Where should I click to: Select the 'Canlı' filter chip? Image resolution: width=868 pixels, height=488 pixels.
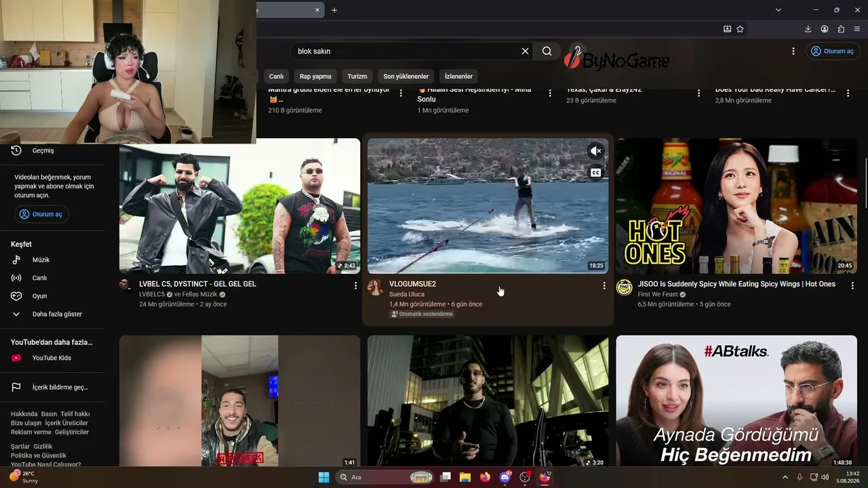click(x=276, y=77)
